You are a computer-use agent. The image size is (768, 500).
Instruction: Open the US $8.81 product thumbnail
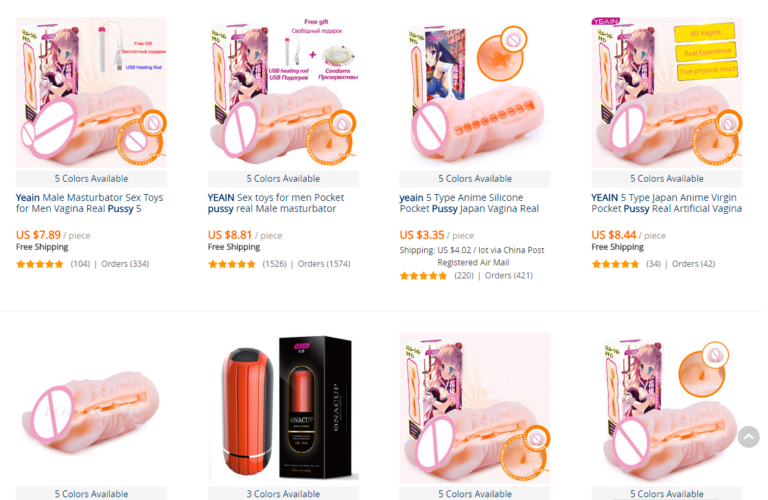pyautogui.click(x=283, y=93)
